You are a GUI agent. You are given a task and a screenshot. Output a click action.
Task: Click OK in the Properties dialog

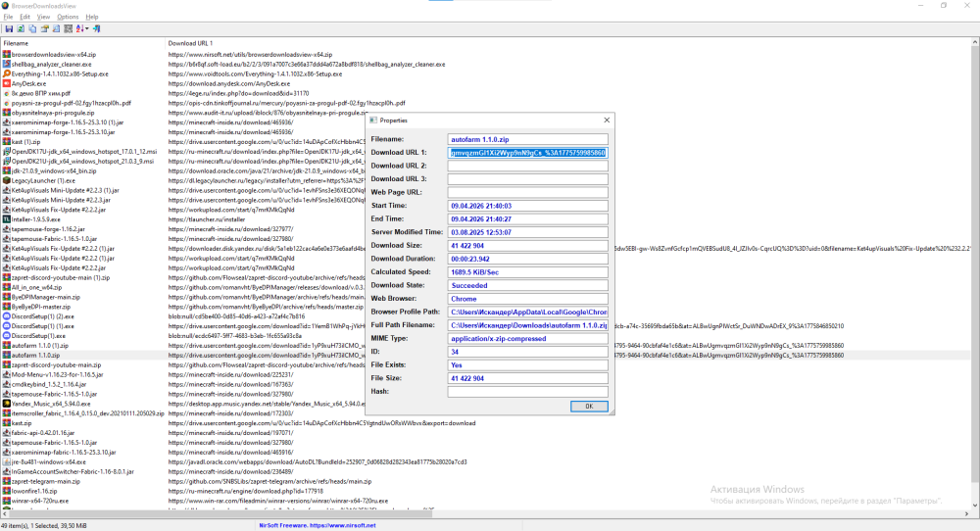(589, 406)
